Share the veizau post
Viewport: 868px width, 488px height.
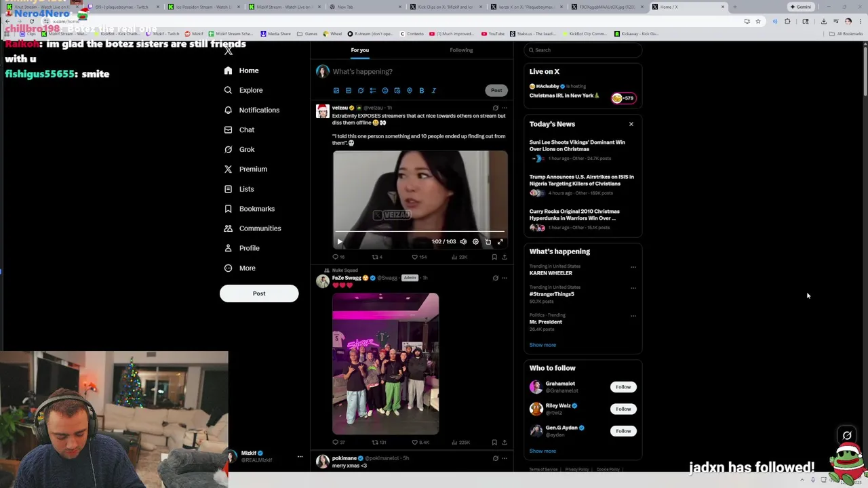[x=505, y=257]
